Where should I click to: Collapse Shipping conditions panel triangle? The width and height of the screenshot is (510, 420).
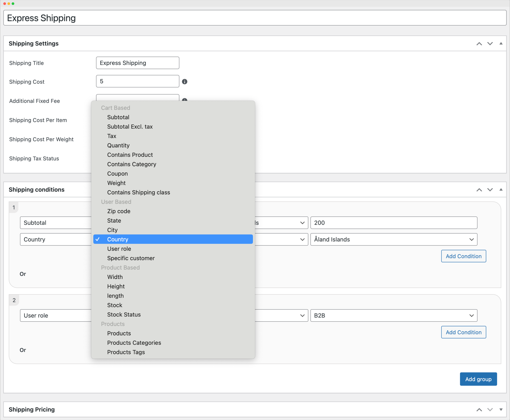[501, 190]
